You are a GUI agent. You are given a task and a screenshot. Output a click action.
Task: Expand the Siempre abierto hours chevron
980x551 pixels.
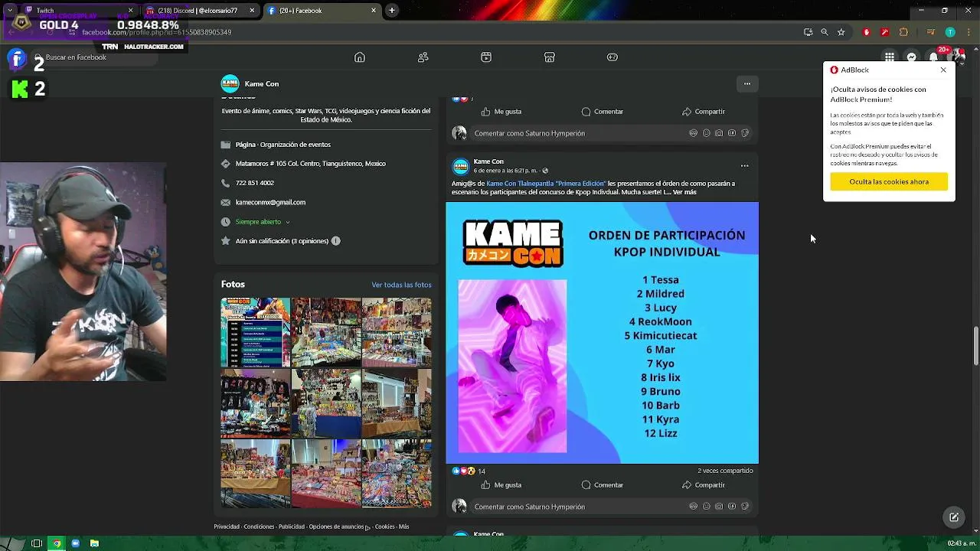tap(287, 222)
